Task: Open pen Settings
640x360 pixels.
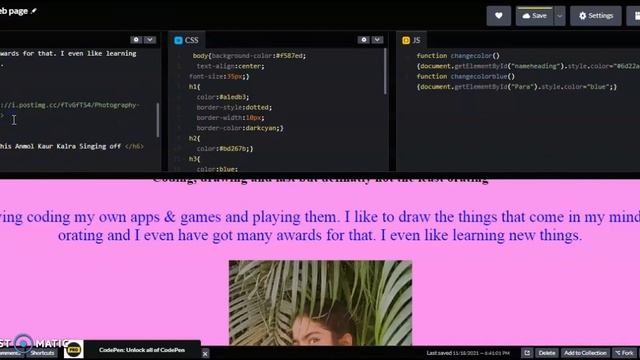Action: pos(596,16)
